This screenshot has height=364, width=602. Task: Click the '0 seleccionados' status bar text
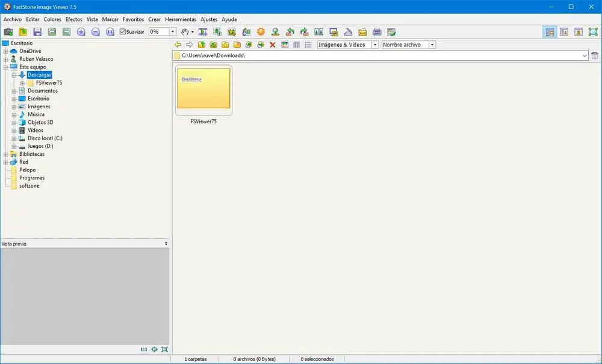click(317, 359)
